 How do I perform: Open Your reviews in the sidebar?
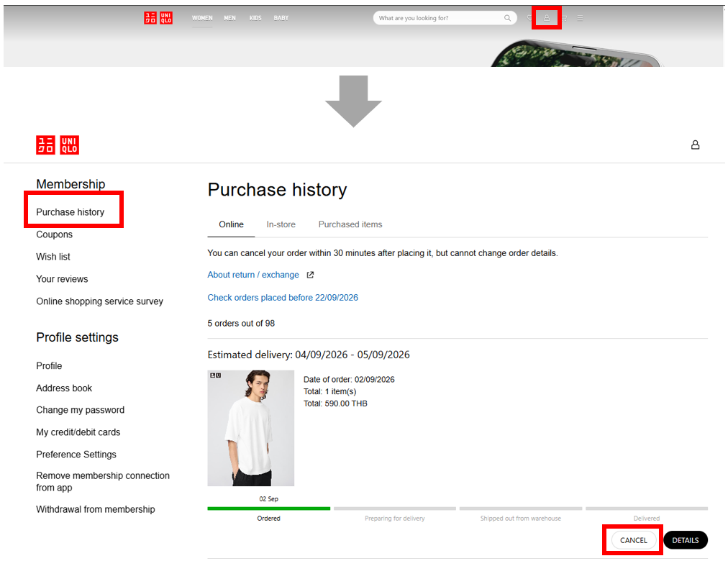[62, 279]
